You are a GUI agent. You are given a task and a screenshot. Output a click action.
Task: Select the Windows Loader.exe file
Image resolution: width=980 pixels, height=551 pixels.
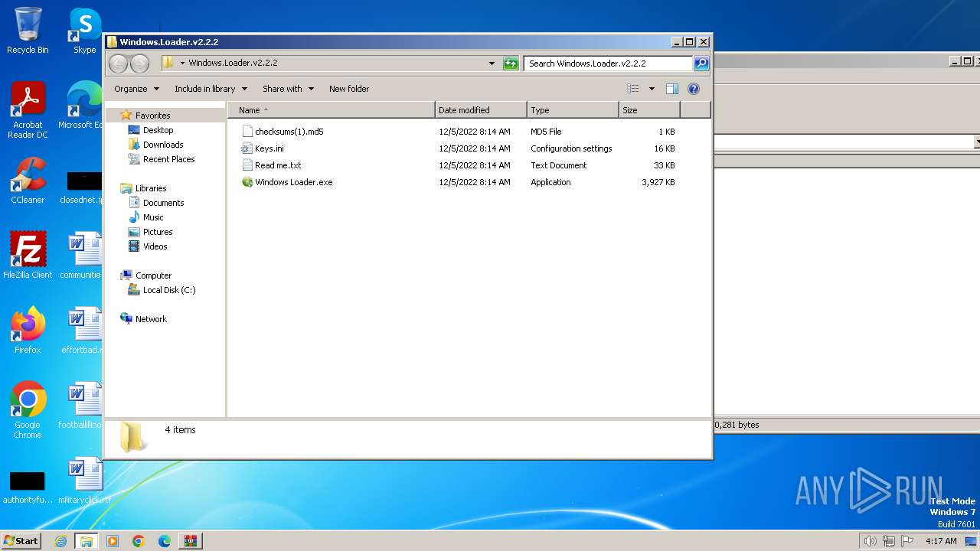point(293,182)
